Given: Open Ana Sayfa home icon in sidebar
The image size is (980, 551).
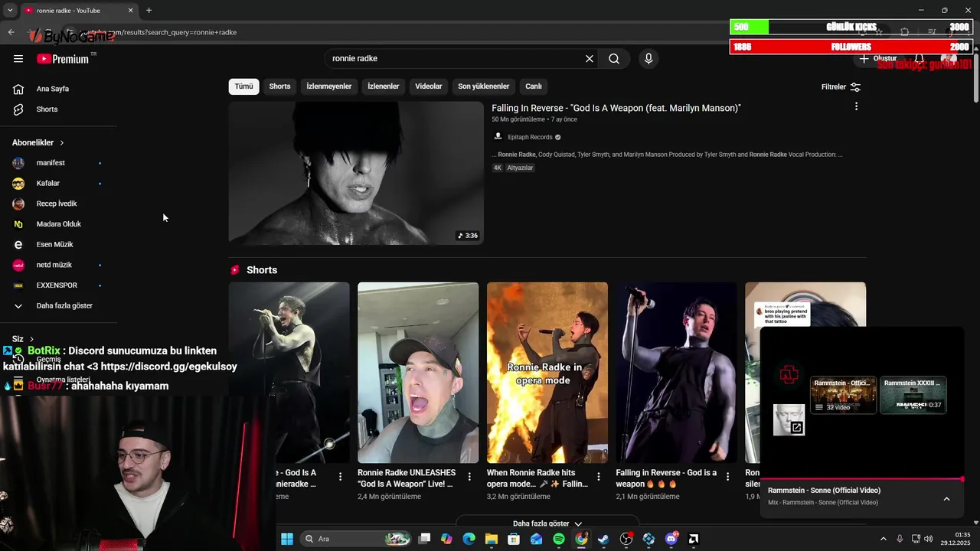Looking at the screenshot, I should coord(18,89).
